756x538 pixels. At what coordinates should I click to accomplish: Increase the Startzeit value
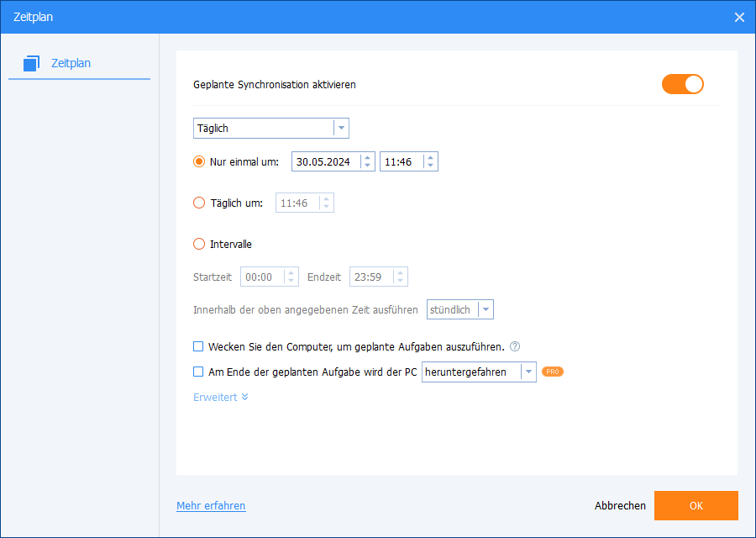point(291,272)
